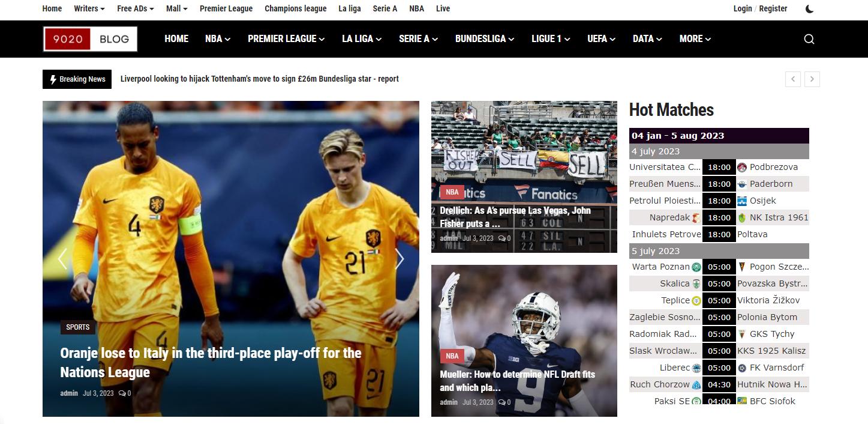Expand the Mall dropdown in the top bar

(177, 8)
